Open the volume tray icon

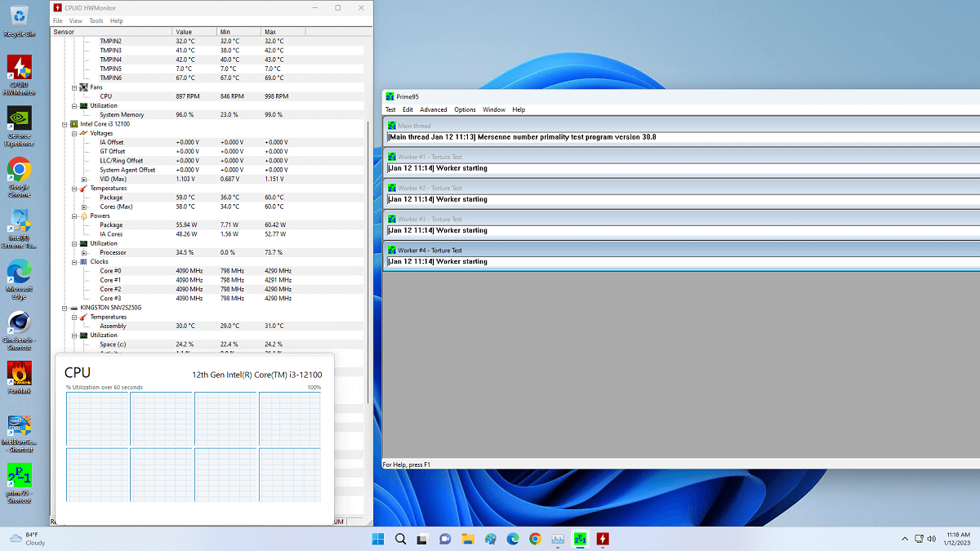click(932, 539)
